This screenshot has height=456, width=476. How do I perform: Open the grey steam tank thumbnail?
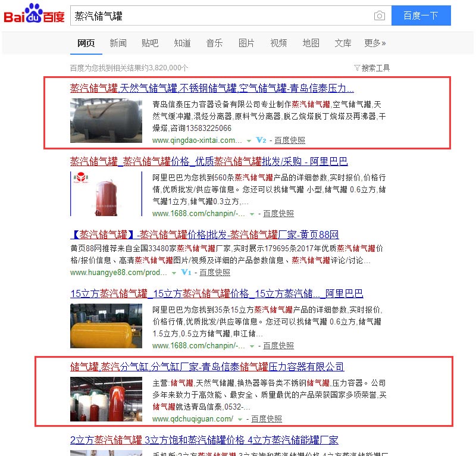(x=106, y=121)
